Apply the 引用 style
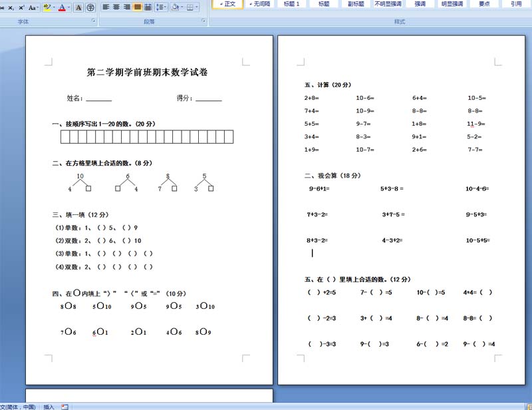Viewport: 532px width, 410px height. (x=516, y=4)
